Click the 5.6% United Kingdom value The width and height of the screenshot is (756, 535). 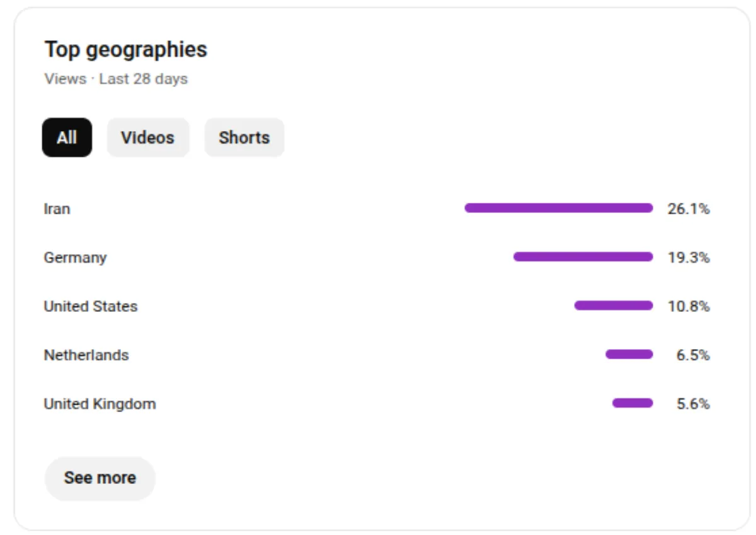[692, 404]
